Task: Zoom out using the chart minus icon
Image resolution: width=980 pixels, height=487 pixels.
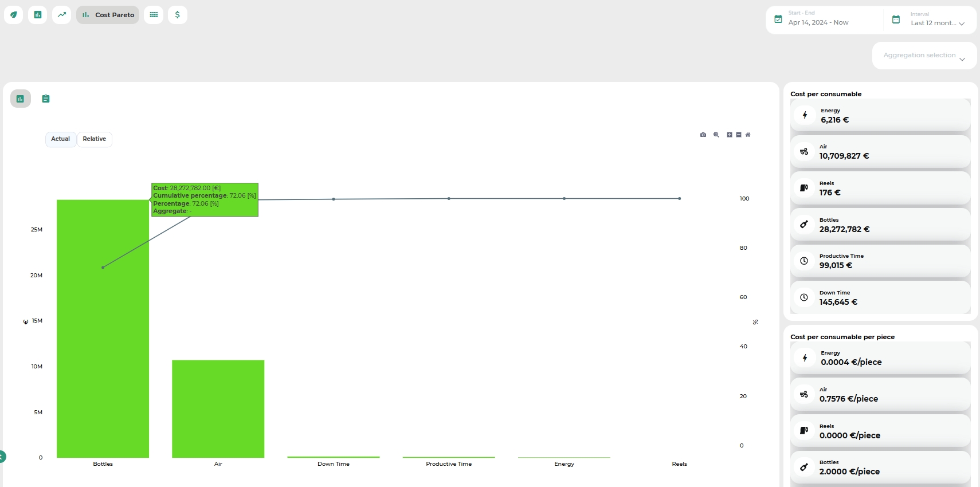Action: (739, 135)
